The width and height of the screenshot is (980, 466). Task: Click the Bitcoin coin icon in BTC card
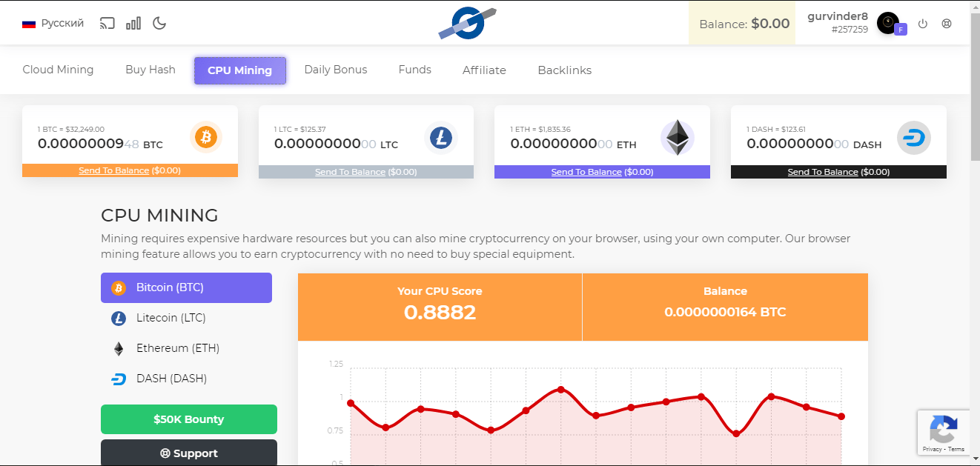click(206, 138)
